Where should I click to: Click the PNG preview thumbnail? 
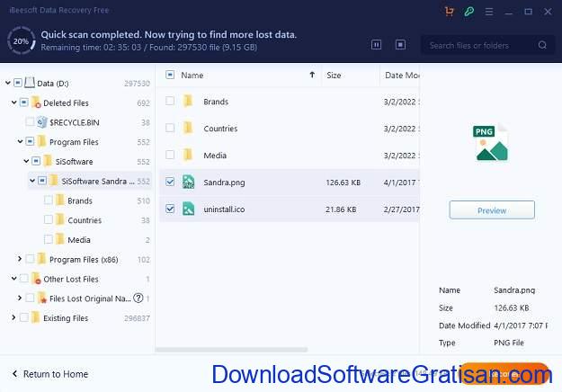(492, 143)
